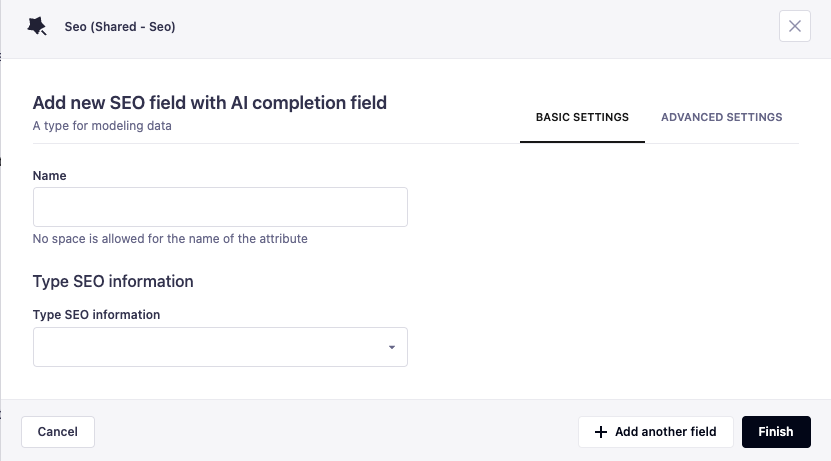The width and height of the screenshot is (831, 461).
Task: Click the plus icon beside Add another field
Action: [x=601, y=432]
